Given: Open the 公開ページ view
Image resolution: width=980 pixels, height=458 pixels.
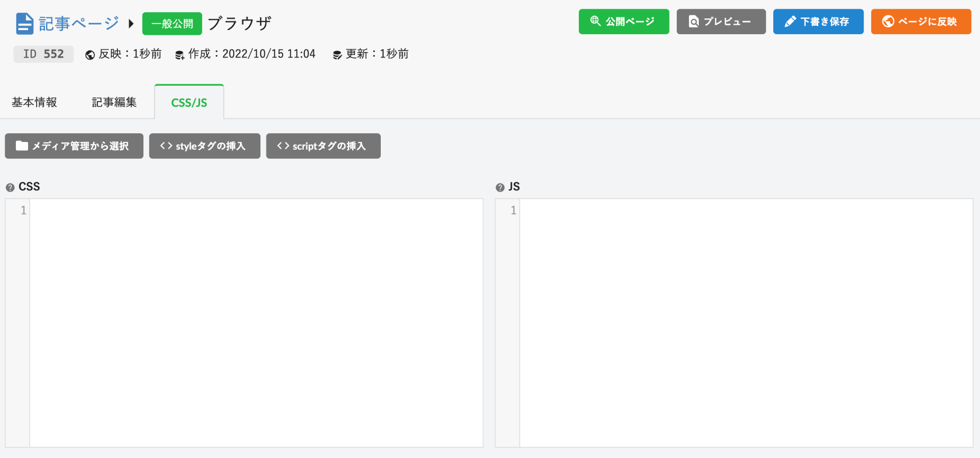Looking at the screenshot, I should coord(623,21).
